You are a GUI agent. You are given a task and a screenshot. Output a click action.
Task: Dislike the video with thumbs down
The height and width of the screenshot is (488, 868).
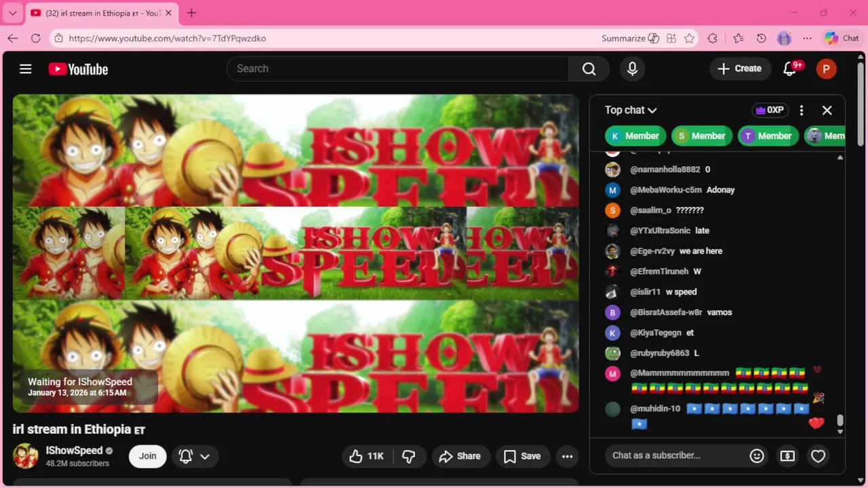pyautogui.click(x=409, y=456)
